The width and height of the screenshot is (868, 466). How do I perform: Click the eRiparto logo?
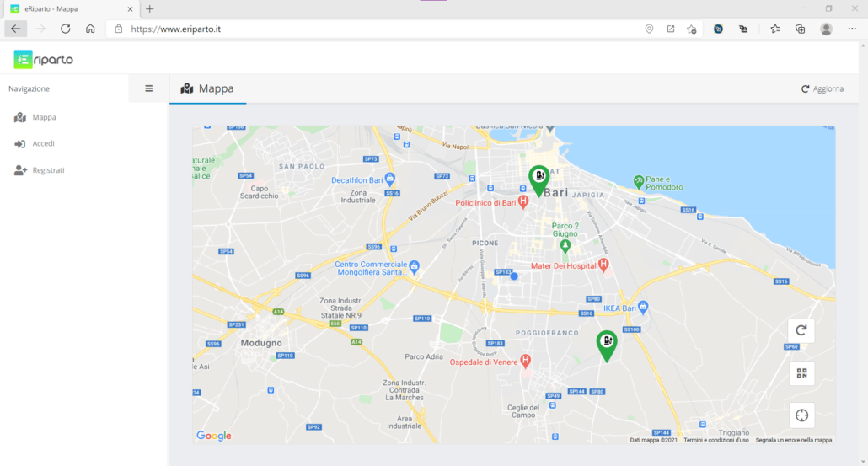point(44,59)
